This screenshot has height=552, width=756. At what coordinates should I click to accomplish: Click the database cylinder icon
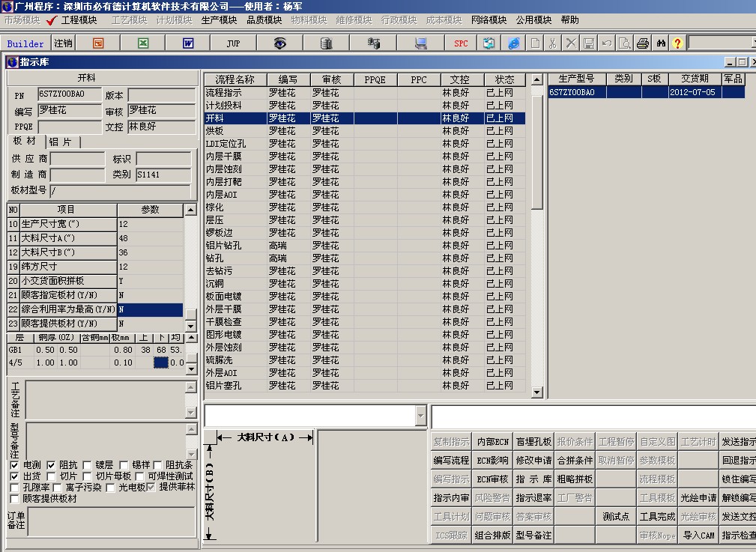coord(326,43)
